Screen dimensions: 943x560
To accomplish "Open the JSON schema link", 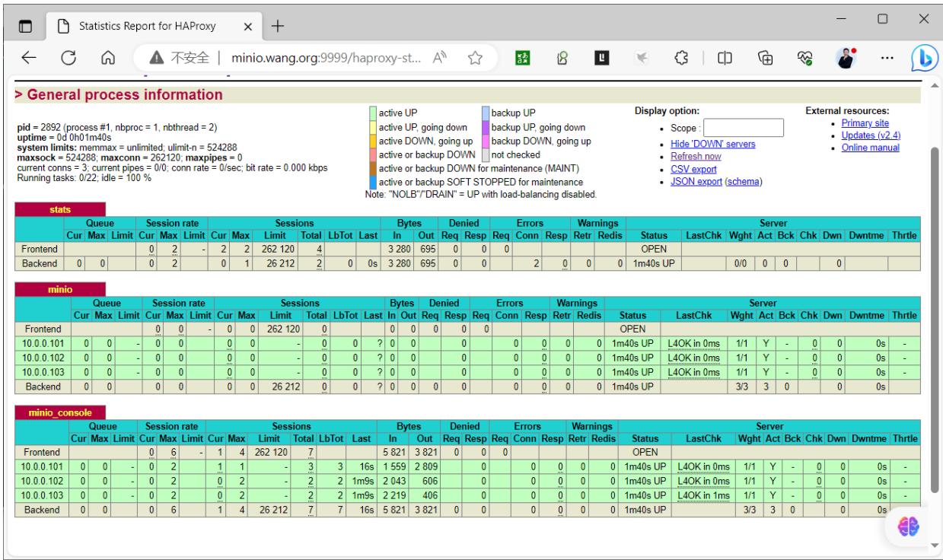I will (743, 181).
